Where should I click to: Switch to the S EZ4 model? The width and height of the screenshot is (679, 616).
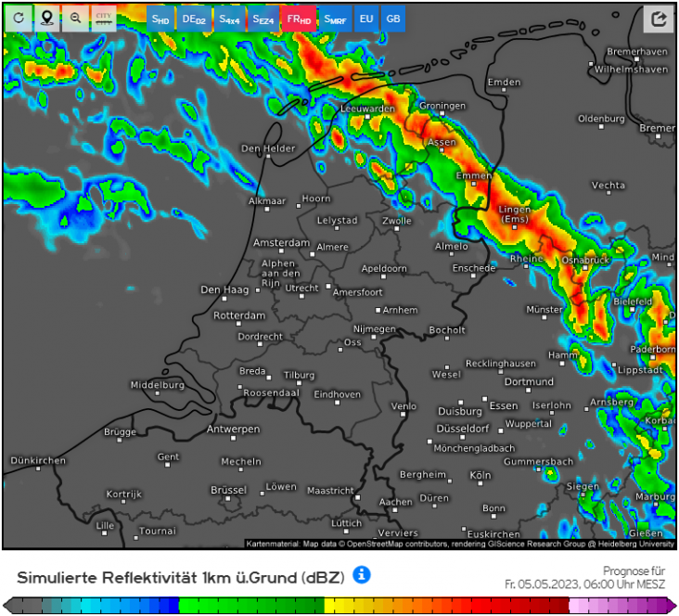click(x=263, y=19)
